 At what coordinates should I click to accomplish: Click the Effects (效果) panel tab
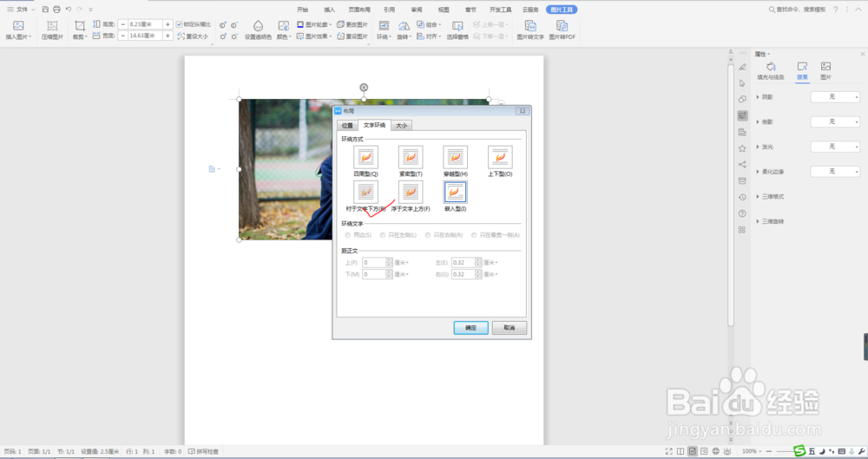point(802,71)
